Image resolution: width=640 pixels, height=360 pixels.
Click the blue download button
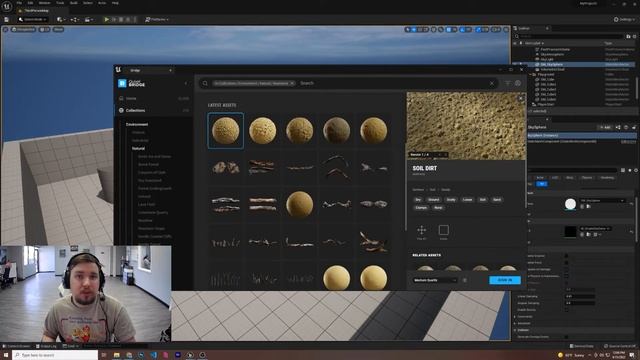tap(505, 280)
